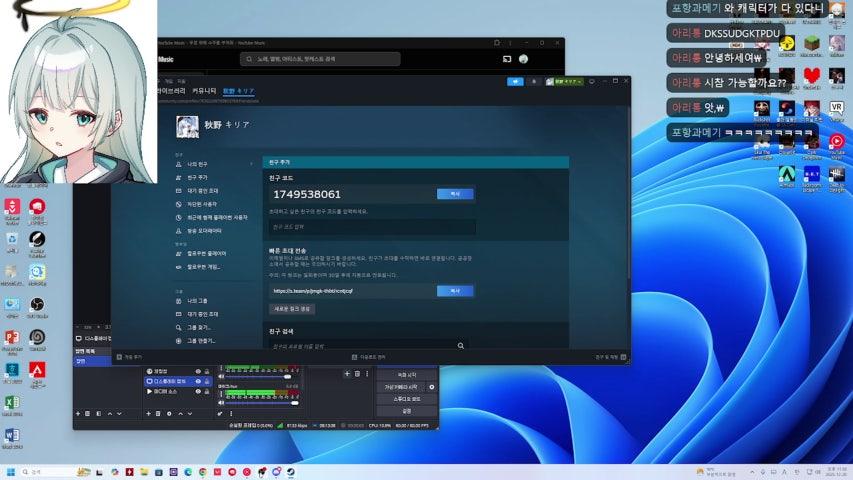This screenshot has height=480, width=853.
Task: Expand the 나의 친구 section arrow
Action: pyautogui.click(x=251, y=164)
